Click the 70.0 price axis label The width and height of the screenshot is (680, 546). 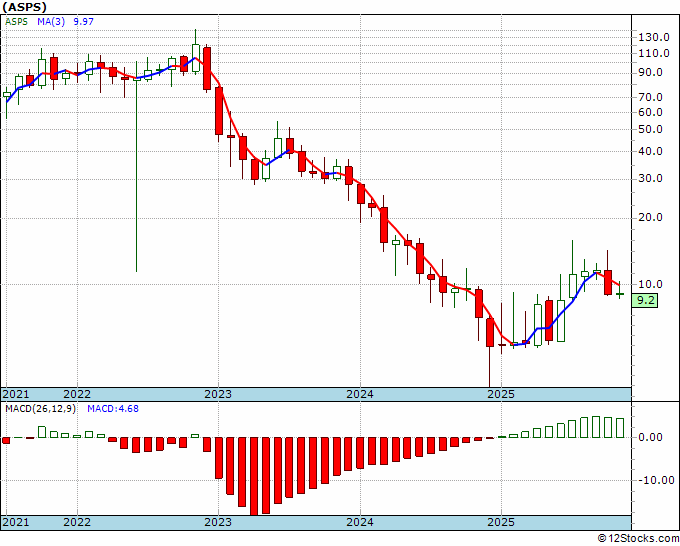tap(651, 97)
